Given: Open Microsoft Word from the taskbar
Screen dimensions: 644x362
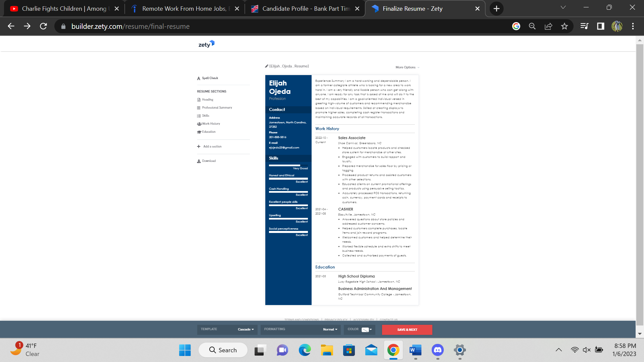Looking at the screenshot, I should (x=416, y=350).
